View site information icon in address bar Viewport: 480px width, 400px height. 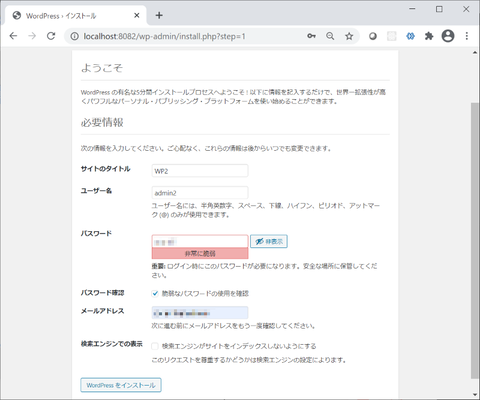[74, 36]
